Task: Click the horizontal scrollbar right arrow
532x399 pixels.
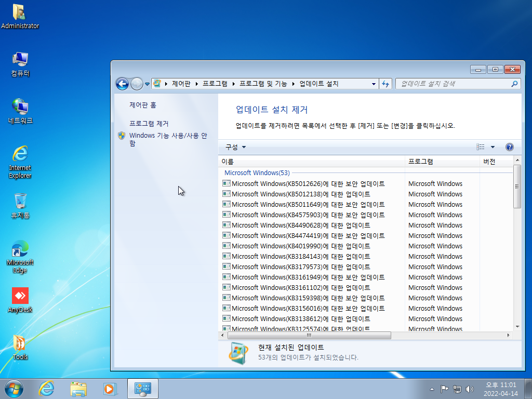Action: [x=508, y=335]
